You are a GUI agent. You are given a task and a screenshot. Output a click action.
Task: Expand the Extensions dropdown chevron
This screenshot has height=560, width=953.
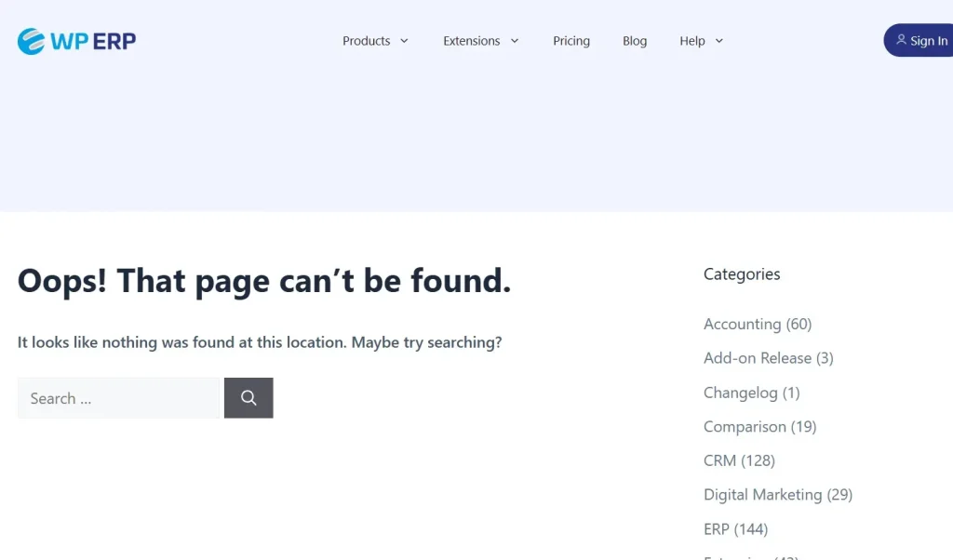click(x=514, y=41)
